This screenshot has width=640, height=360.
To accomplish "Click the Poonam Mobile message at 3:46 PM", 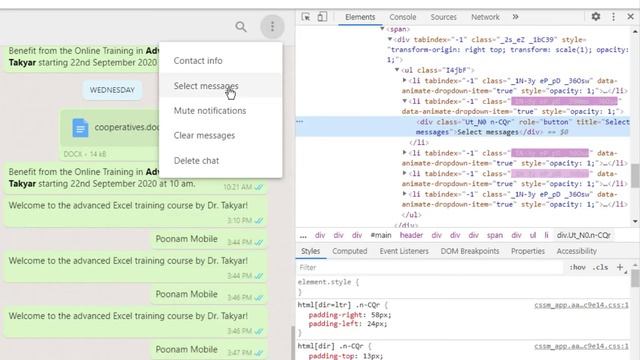I will click(209, 295).
